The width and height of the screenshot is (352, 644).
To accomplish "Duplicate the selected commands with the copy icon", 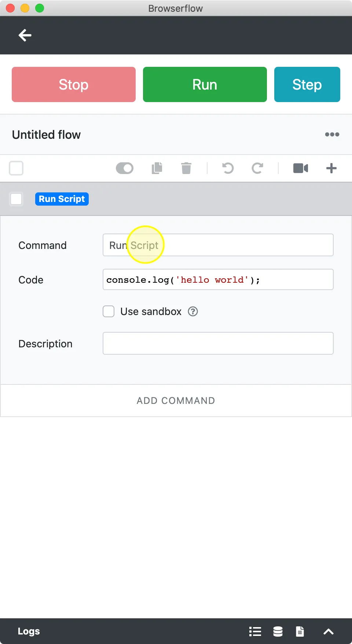I will point(157,168).
